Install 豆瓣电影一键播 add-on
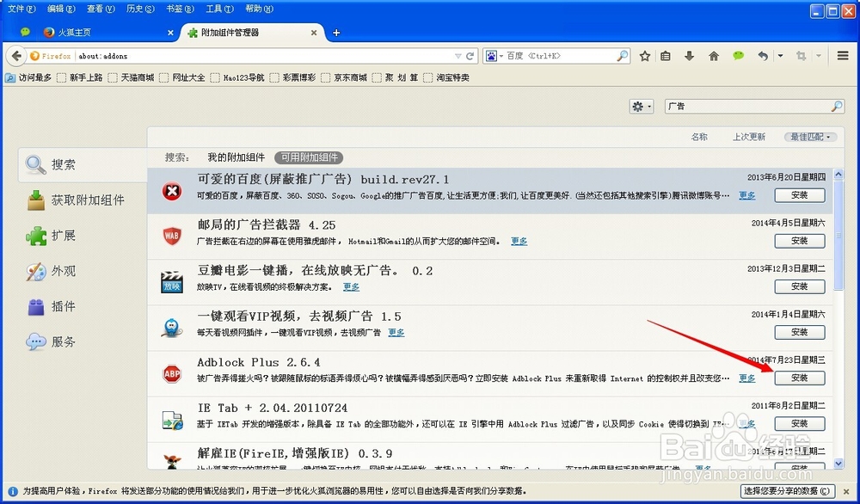 point(800,286)
